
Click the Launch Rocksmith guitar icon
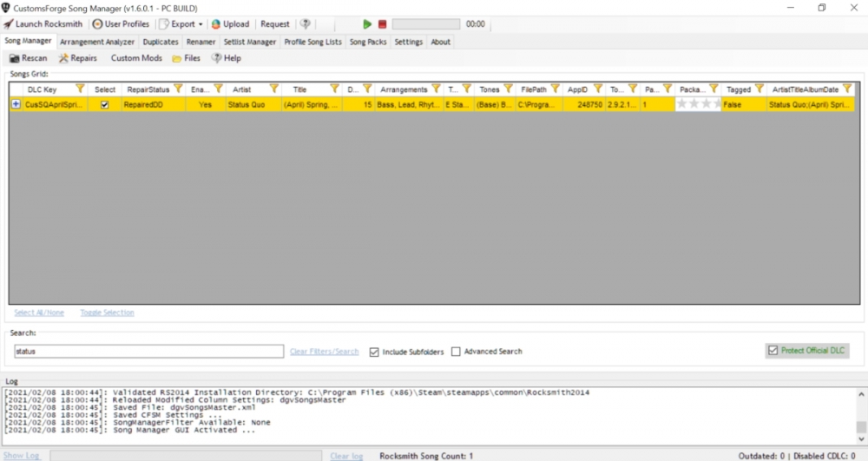pos(8,24)
